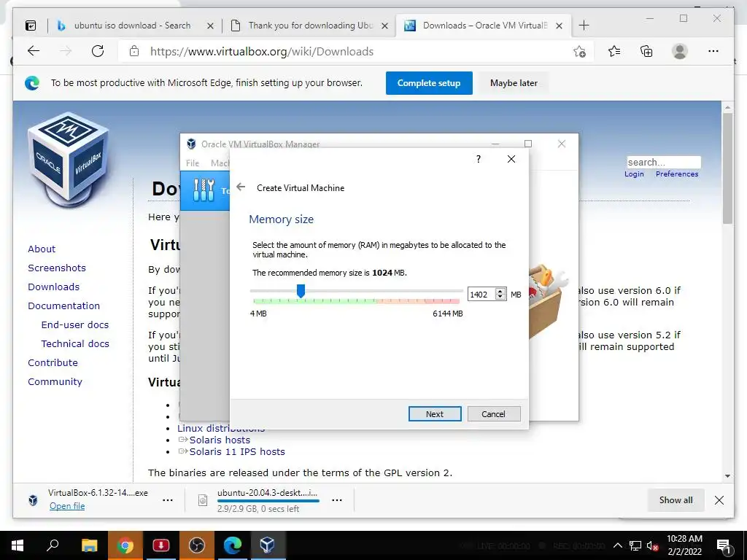This screenshot has height=560, width=747.
Task: Click the Solaris hosts link
Action: tap(220, 440)
